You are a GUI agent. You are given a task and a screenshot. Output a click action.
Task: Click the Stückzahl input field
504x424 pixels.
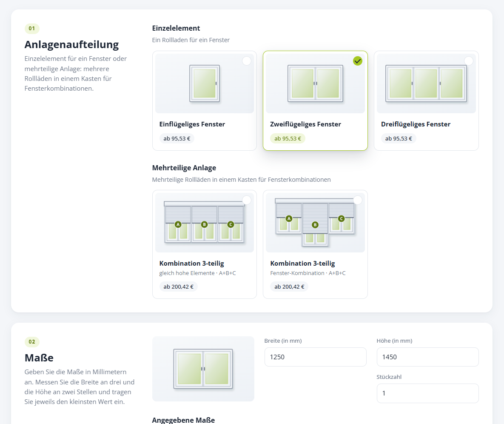(427, 393)
